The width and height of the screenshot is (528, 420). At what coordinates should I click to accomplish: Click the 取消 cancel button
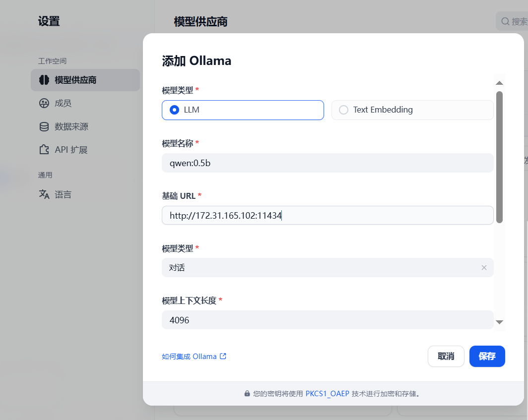pos(446,356)
